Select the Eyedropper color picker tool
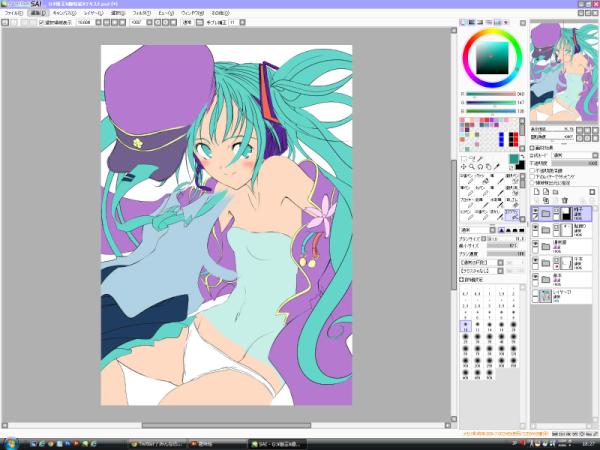 coord(497,167)
